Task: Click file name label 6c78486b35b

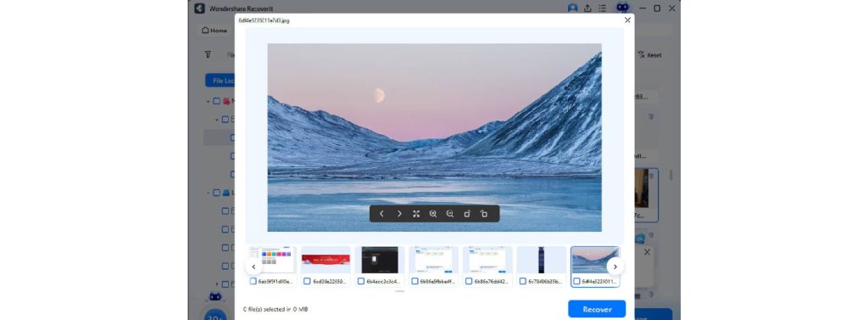Action: pyautogui.click(x=545, y=281)
